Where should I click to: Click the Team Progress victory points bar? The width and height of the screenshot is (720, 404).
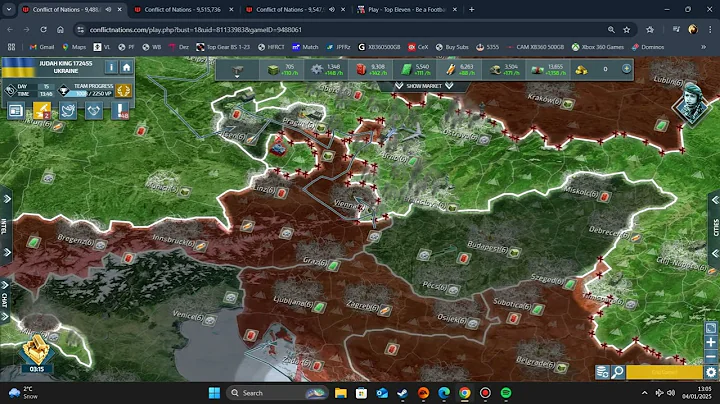tap(88, 94)
